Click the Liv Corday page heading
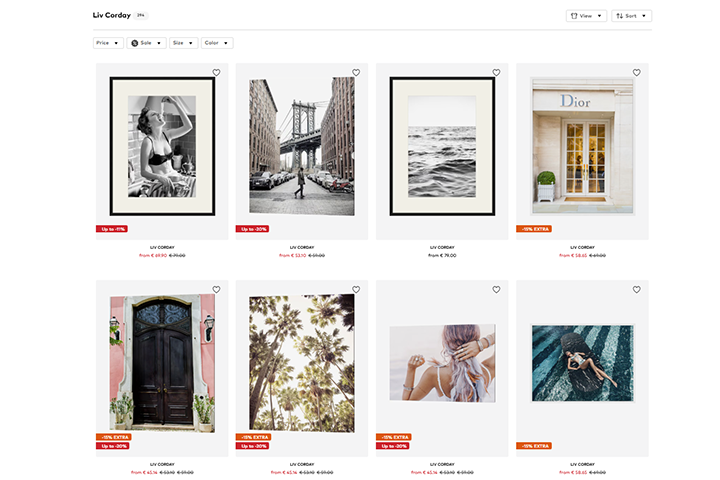Viewport: 720px width, 480px height. tap(112, 15)
